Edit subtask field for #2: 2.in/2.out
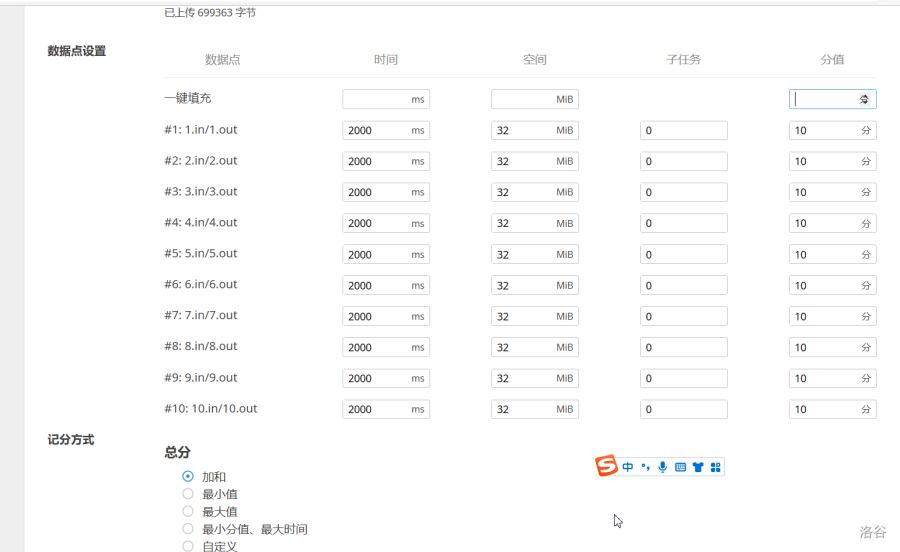The image size is (900, 552). (684, 161)
